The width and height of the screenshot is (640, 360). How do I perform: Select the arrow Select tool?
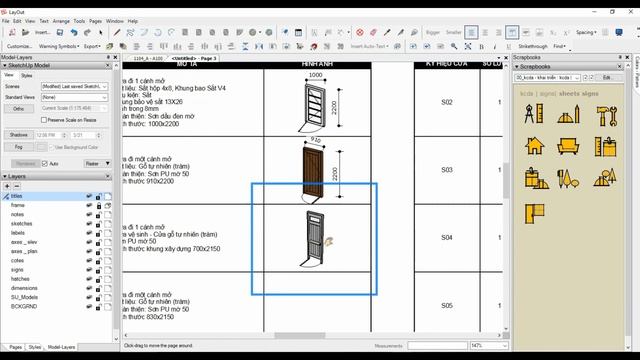click(x=101, y=32)
